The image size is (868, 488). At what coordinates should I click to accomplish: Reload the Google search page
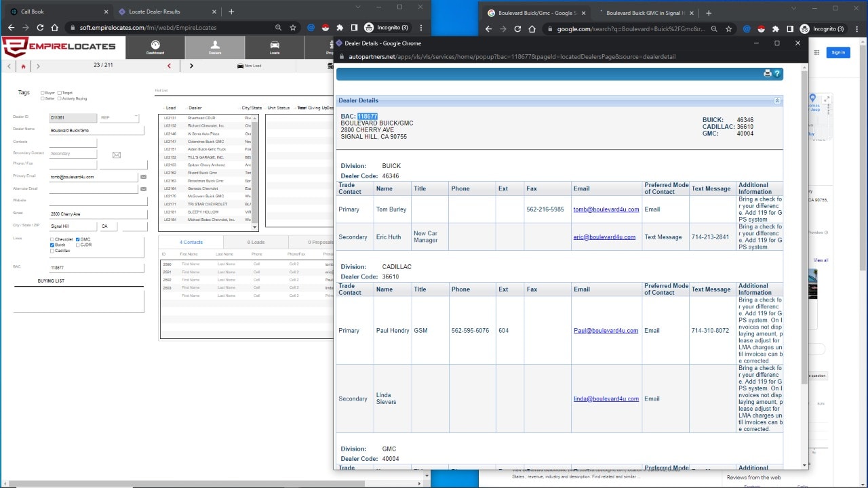(517, 29)
